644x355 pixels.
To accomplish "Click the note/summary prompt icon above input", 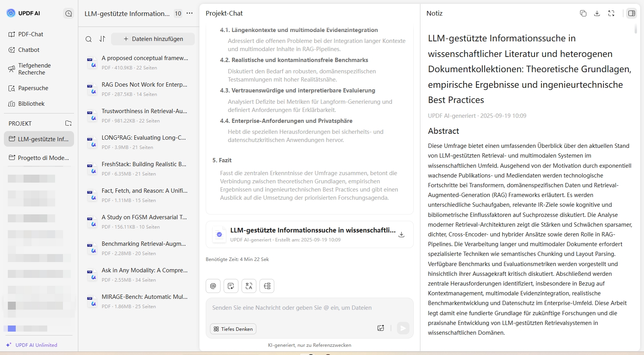I will tap(231, 286).
